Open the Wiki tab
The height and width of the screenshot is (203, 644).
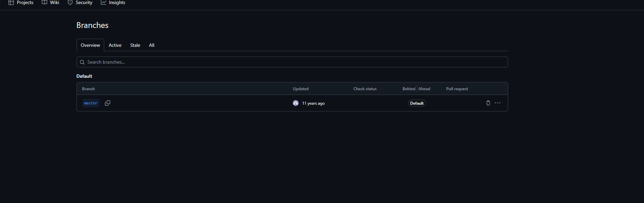(x=50, y=3)
